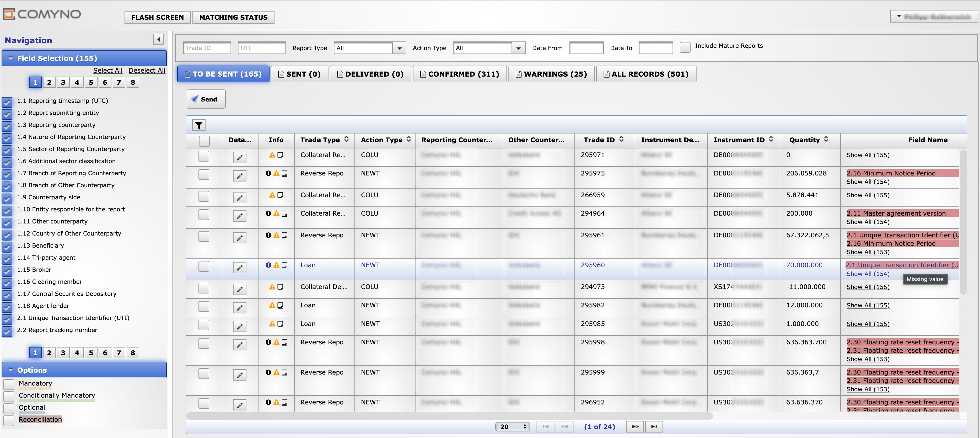Click the Deselect All link
980x438 pixels.
(x=147, y=70)
